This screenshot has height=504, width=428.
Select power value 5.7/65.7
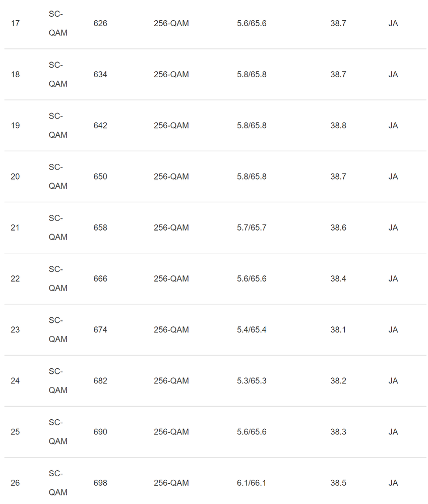(252, 228)
